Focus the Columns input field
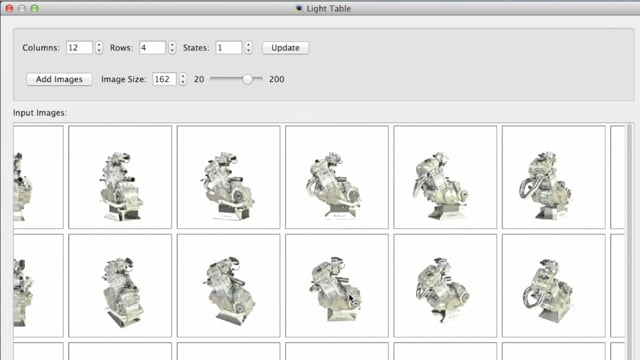This screenshot has width=640, height=360. (x=79, y=48)
